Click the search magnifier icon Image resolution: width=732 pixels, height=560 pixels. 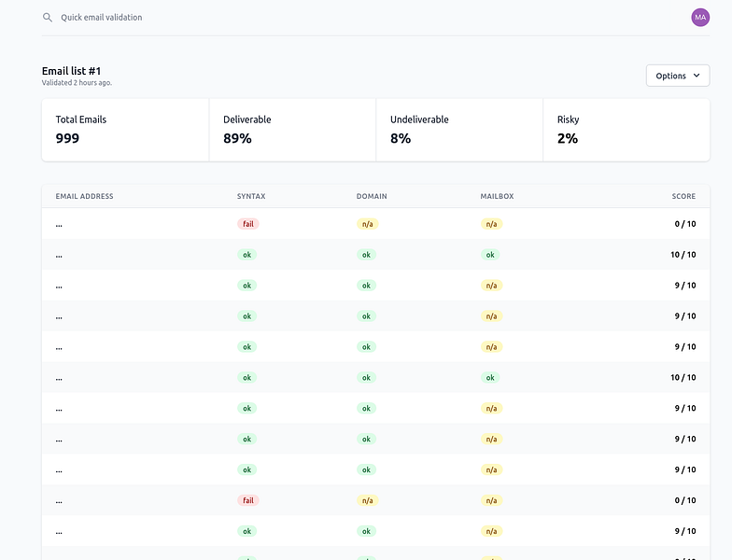tap(47, 17)
